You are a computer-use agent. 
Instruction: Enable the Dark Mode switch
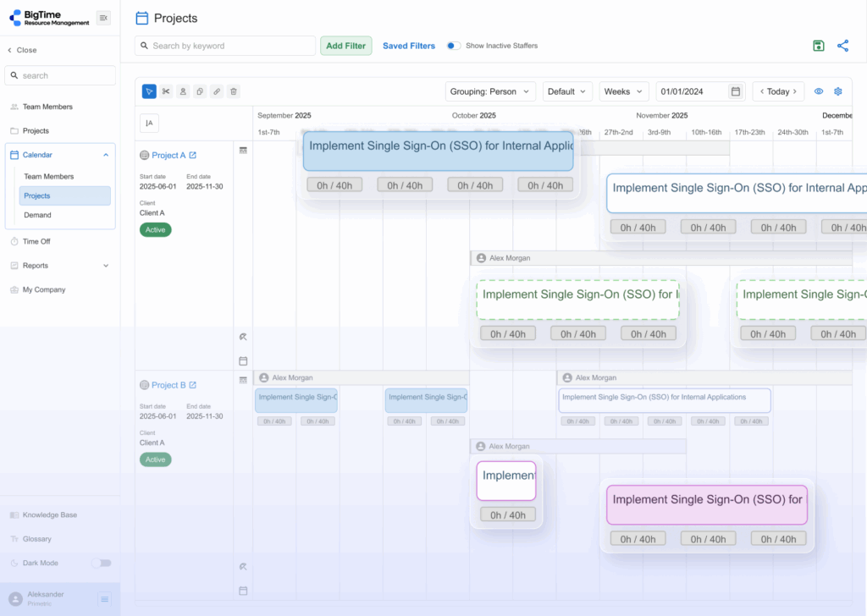click(101, 563)
